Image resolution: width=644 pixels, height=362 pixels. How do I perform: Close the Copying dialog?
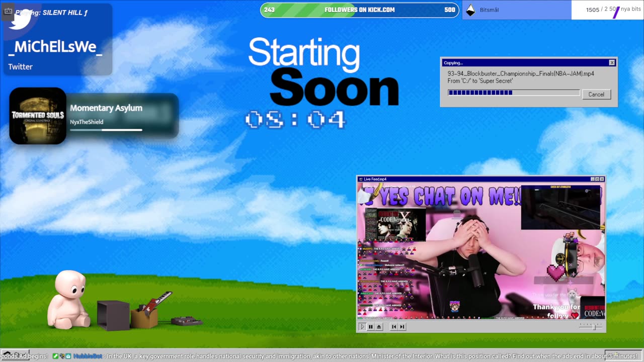pos(612,63)
